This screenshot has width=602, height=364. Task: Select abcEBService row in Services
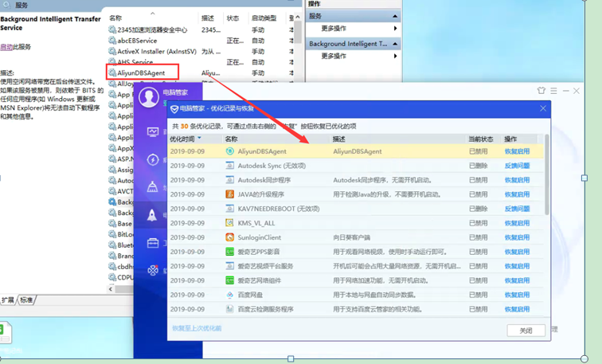coord(137,41)
